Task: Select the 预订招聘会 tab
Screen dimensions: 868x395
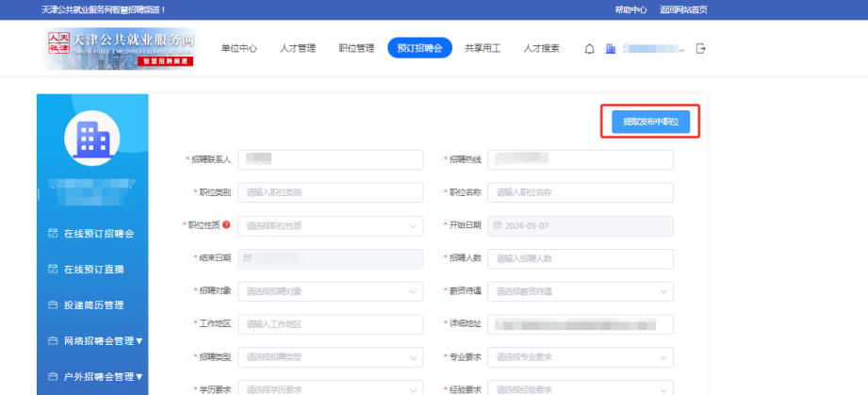Action: tap(419, 48)
